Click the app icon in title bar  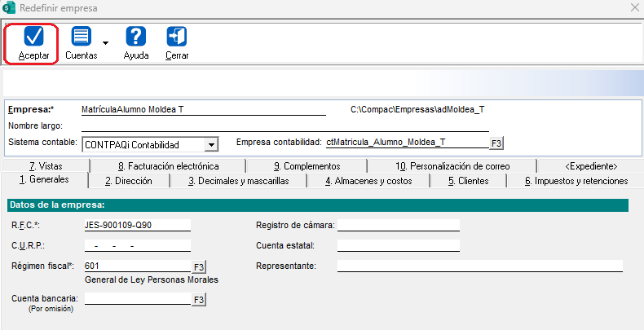[x=9, y=8]
